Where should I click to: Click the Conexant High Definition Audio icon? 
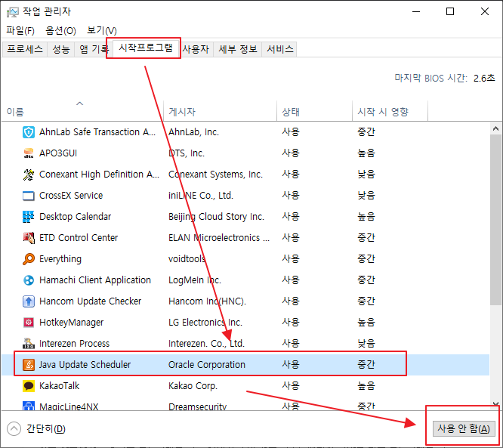pos(29,175)
